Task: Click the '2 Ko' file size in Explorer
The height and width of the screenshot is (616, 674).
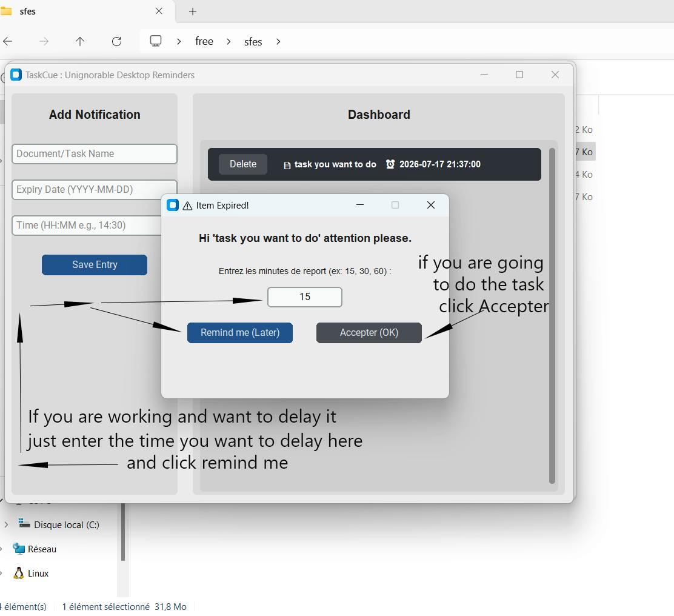Action: (x=584, y=129)
